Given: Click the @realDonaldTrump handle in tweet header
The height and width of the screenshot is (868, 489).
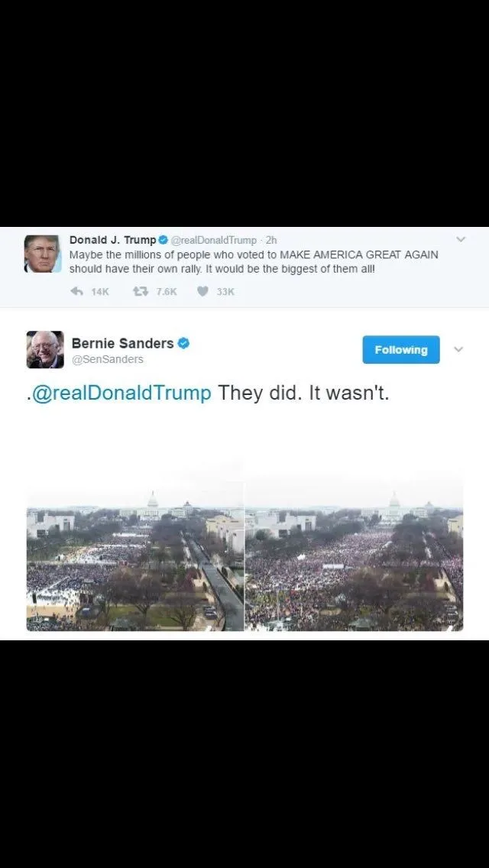Looking at the screenshot, I should (214, 240).
